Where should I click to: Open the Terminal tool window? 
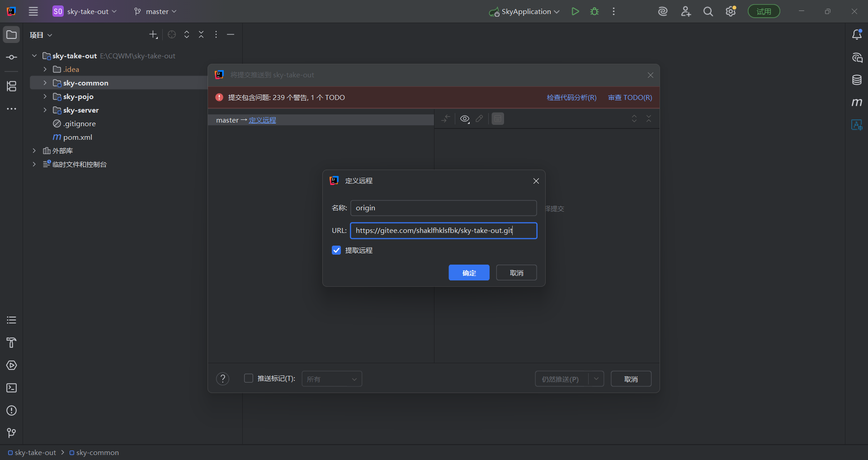[12, 388]
